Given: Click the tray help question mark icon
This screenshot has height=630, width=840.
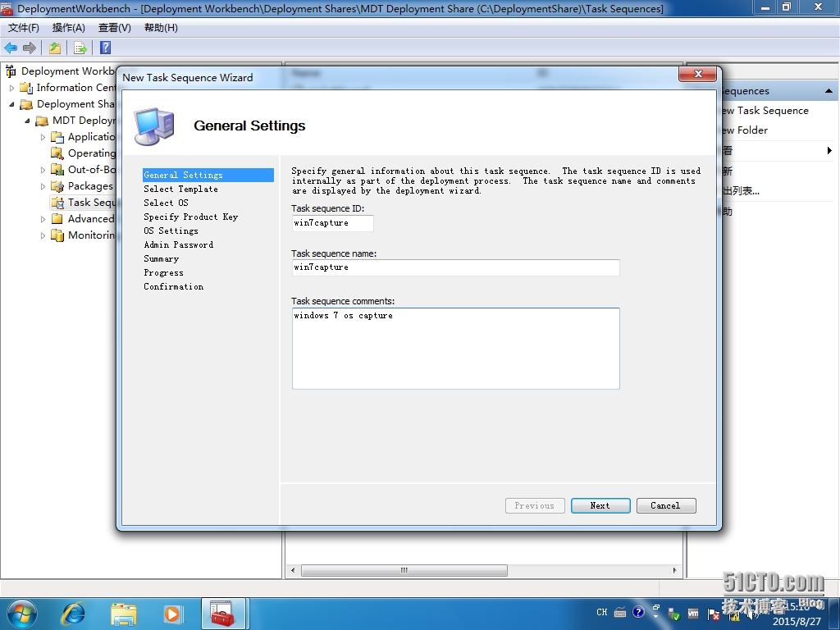Looking at the screenshot, I should [638, 612].
